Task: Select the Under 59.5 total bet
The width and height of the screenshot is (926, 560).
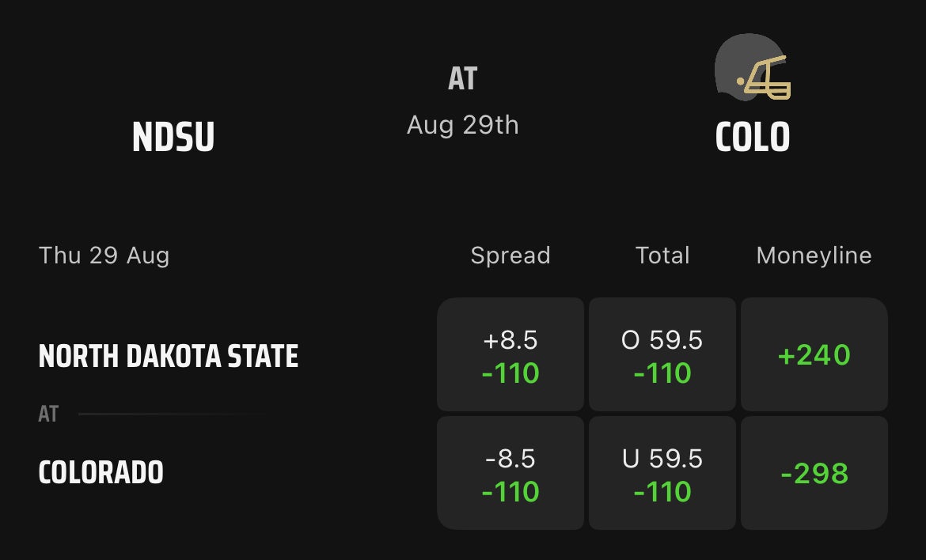Action: tap(662, 473)
